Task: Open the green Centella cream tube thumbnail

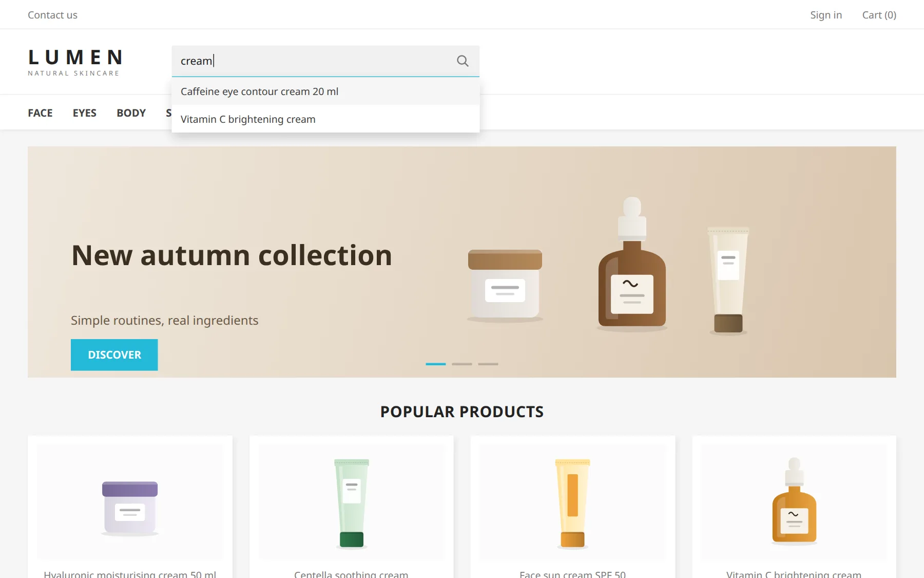Action: point(352,502)
